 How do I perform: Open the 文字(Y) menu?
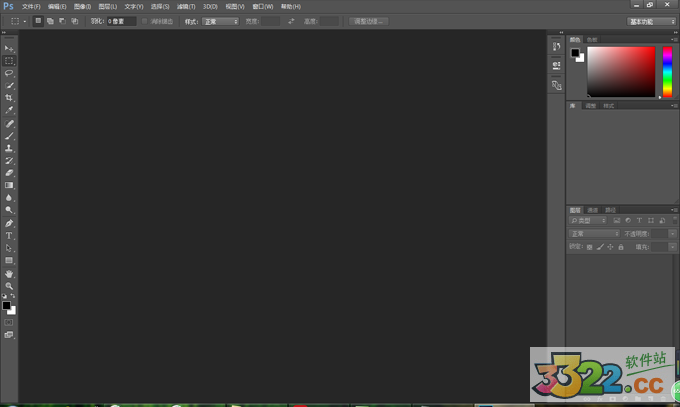coord(134,7)
